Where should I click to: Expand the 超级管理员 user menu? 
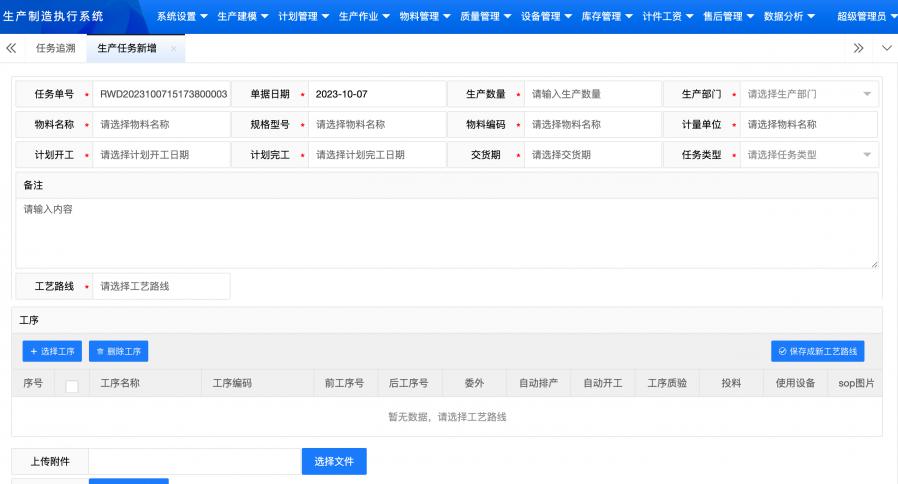864,16
